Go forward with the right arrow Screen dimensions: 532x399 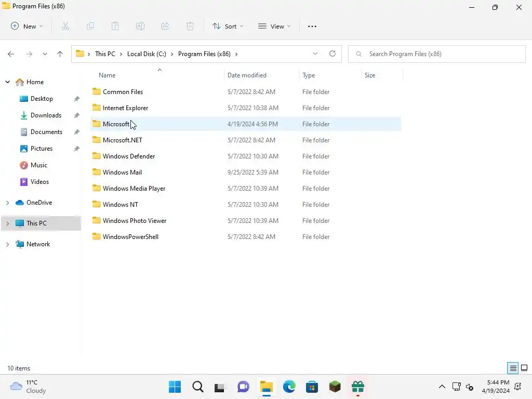(x=29, y=54)
